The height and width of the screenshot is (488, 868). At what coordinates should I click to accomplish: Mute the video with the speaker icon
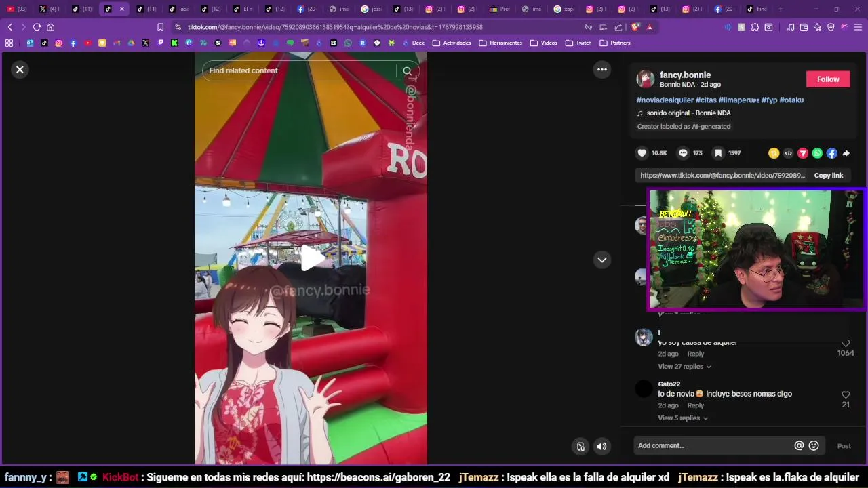click(x=601, y=446)
